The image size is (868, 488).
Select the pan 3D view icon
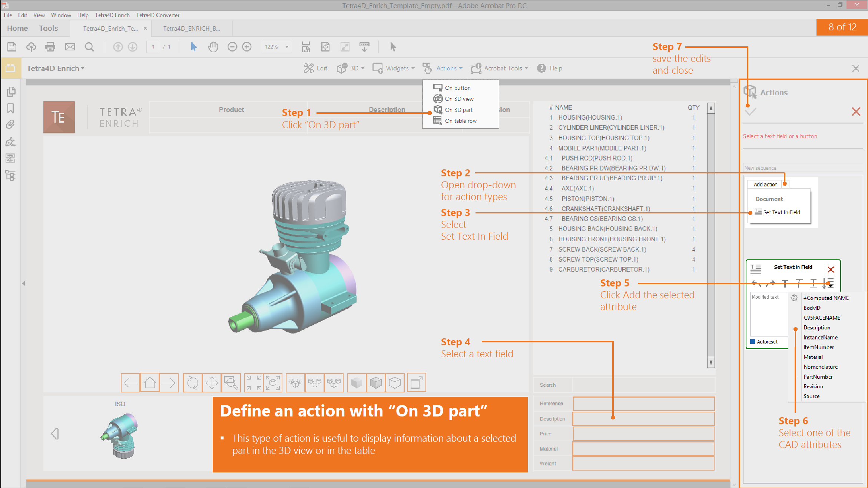coord(212,382)
